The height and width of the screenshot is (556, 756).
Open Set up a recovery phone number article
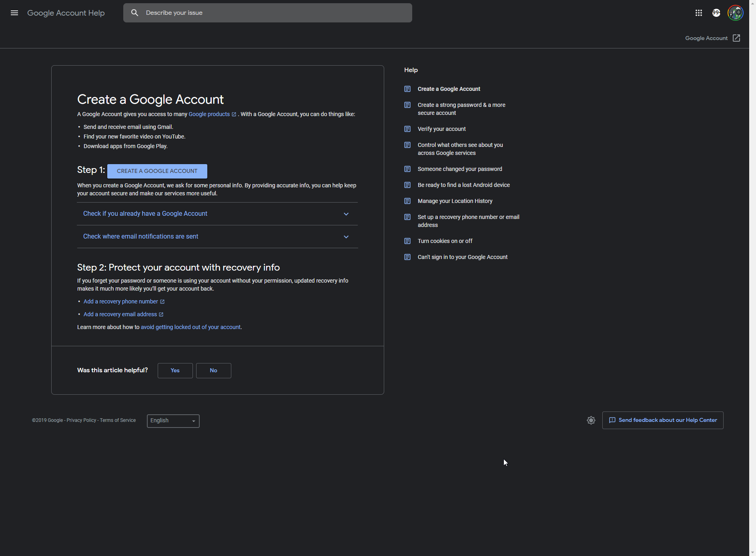[x=469, y=221]
